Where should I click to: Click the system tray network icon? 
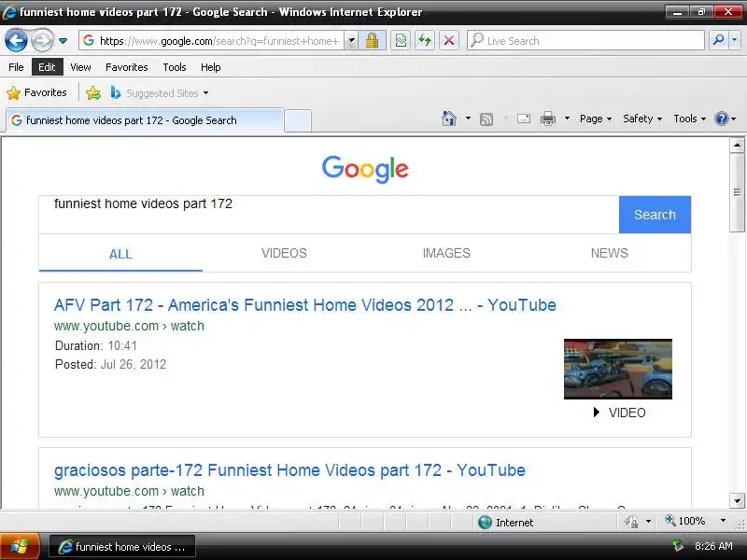click(677, 545)
